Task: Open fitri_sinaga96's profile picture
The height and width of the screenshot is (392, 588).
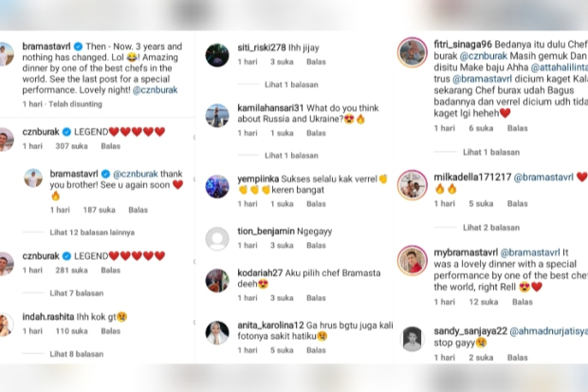Action: pyautogui.click(x=413, y=52)
